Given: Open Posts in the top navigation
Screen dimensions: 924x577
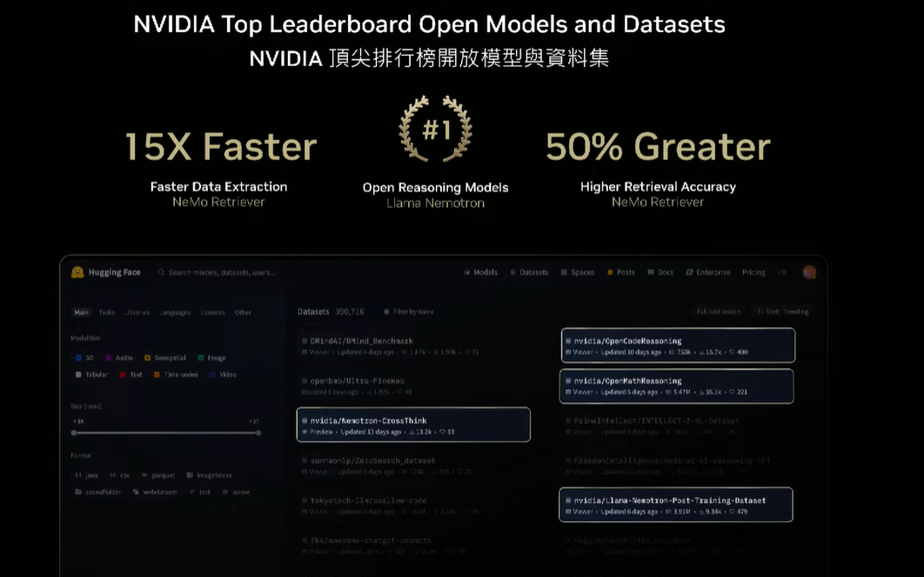Looking at the screenshot, I should point(621,272).
